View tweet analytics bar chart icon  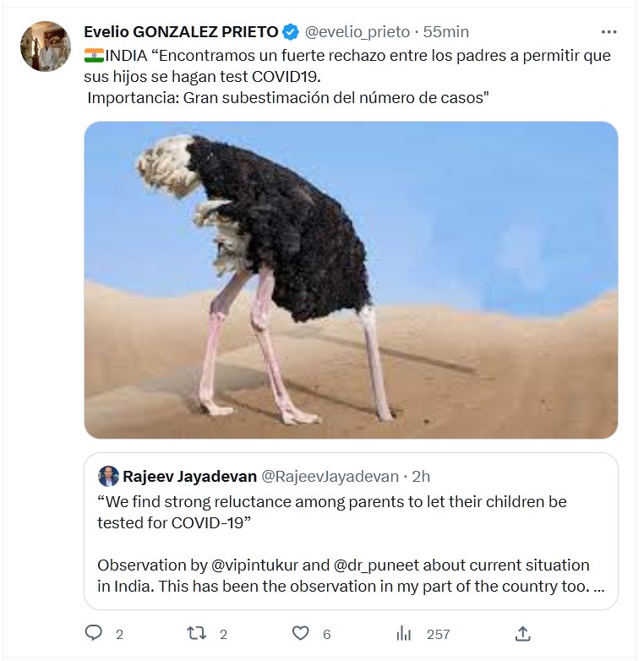coord(404,633)
